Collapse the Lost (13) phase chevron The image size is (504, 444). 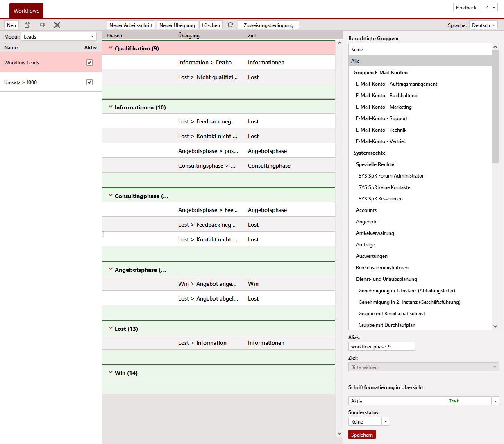point(110,328)
